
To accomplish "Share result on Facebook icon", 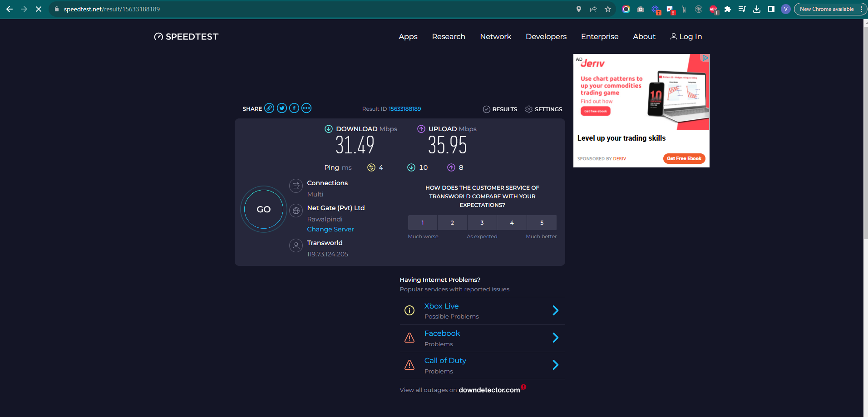I will [294, 108].
